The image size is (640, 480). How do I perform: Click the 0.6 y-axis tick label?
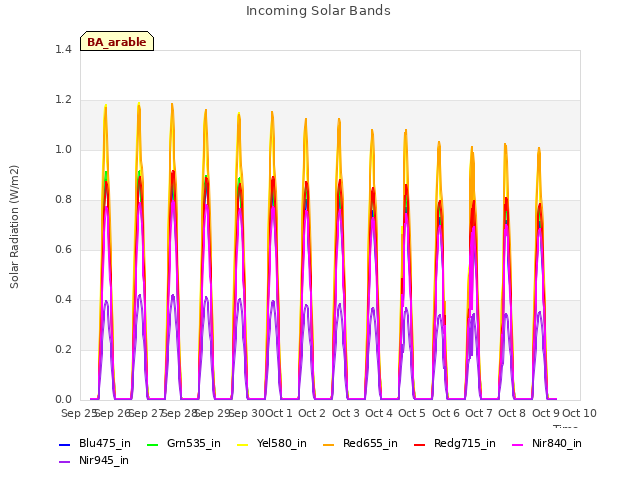63,249
